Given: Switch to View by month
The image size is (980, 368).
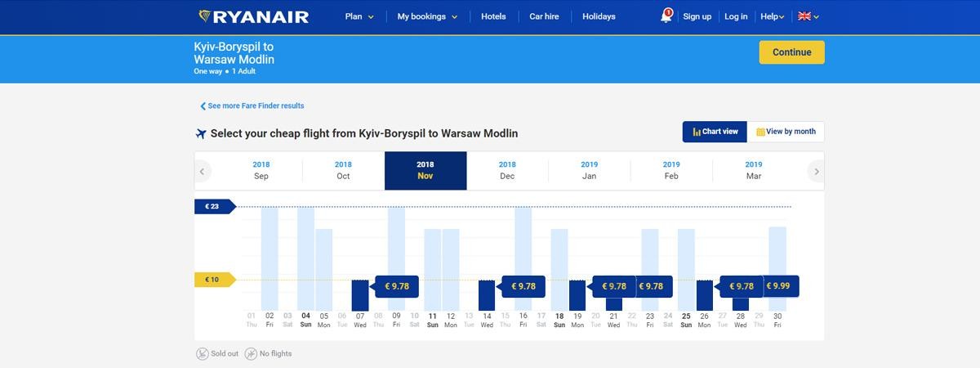Looking at the screenshot, I should point(786,132).
